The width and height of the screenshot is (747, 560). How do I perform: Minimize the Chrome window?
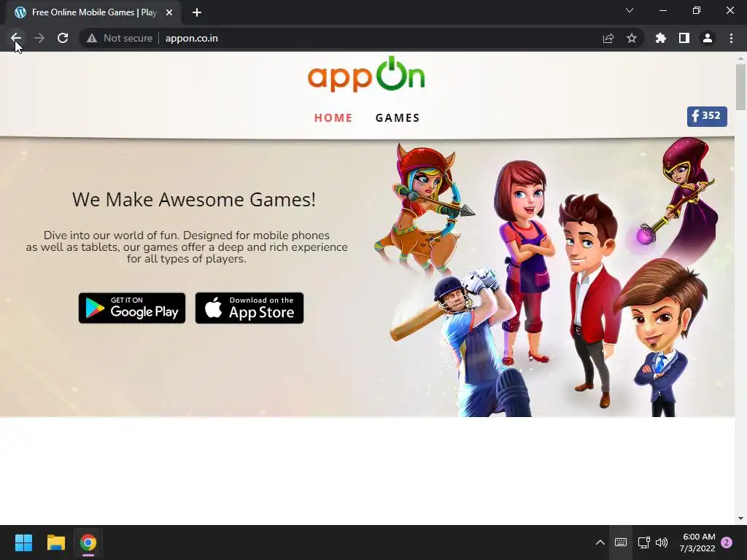click(663, 10)
